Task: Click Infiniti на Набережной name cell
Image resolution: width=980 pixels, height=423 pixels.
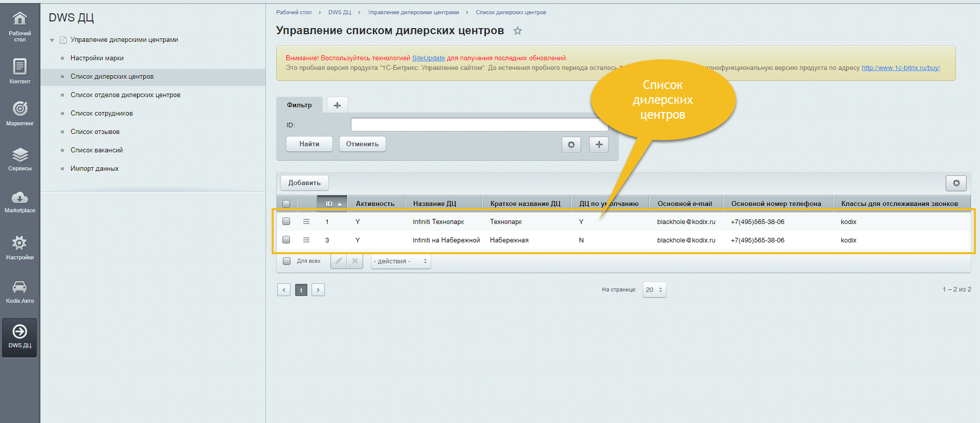Action: (447, 240)
